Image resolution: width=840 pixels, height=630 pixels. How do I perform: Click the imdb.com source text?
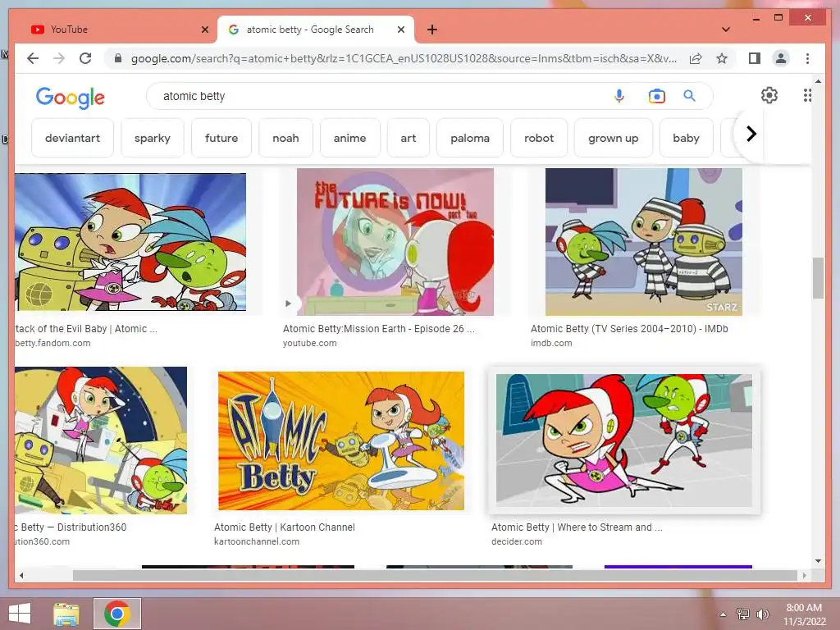pos(551,344)
